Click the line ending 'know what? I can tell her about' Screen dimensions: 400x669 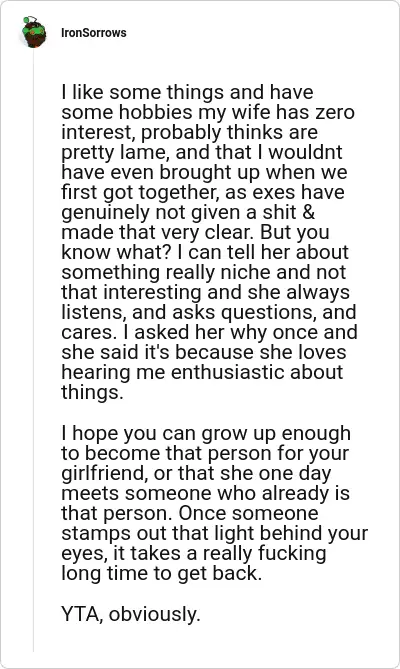[205, 252]
